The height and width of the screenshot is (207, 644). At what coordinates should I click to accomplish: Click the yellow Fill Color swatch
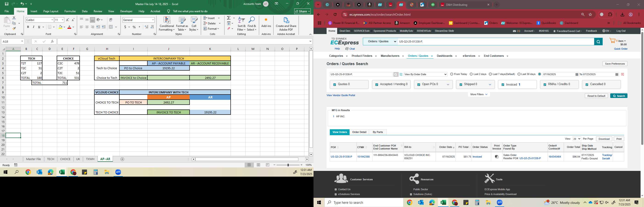(60, 27)
